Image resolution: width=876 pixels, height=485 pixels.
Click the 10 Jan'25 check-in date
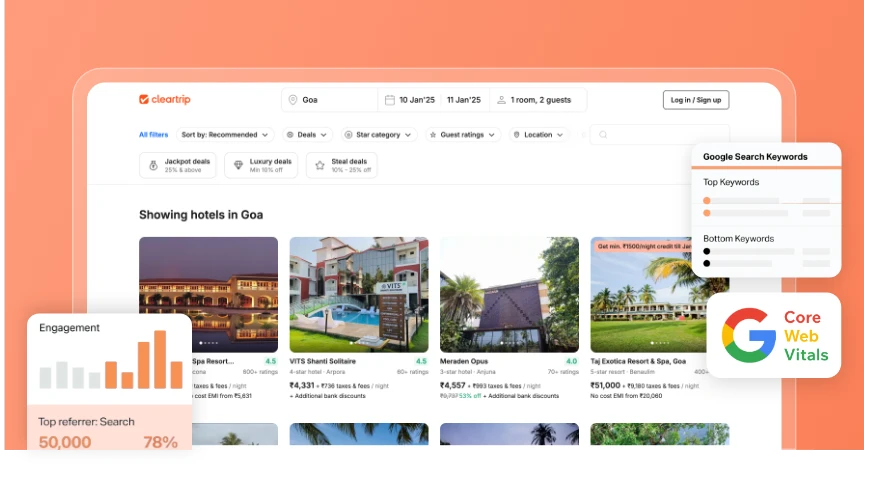(417, 100)
